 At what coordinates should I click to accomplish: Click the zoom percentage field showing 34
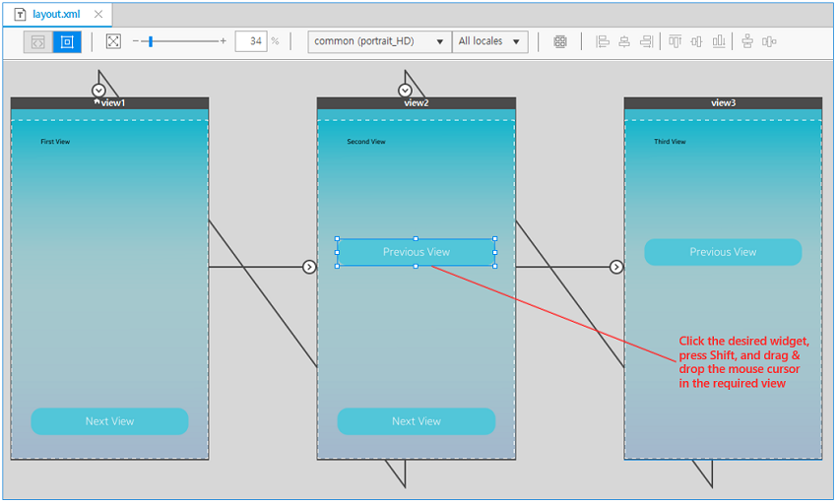click(252, 41)
